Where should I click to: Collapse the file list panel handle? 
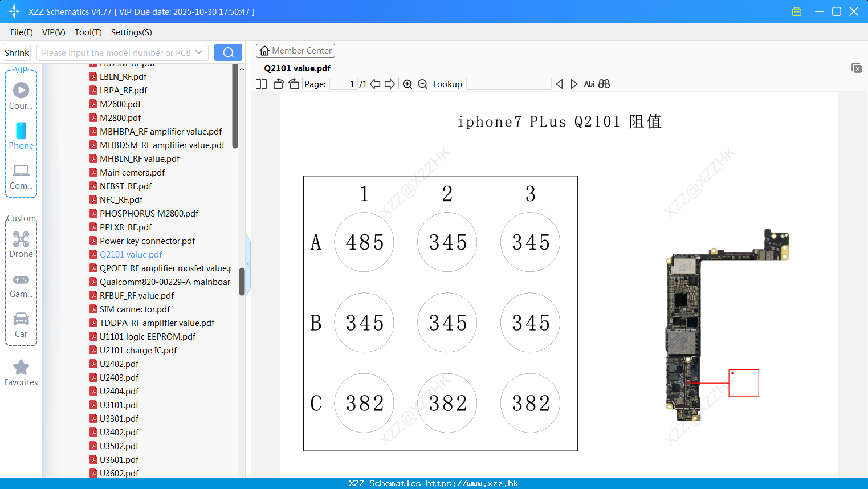pos(248,263)
